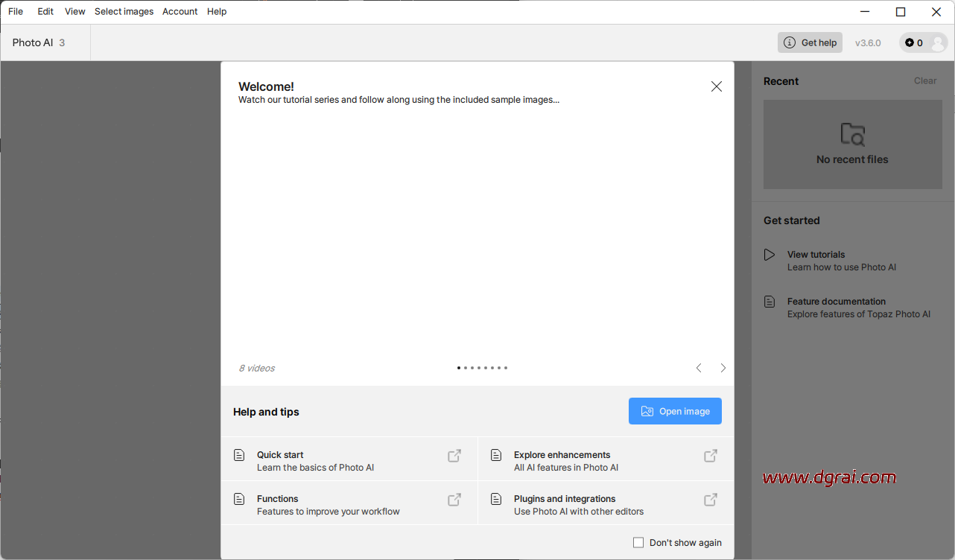
Task: Open the View menu
Action: 75,12
